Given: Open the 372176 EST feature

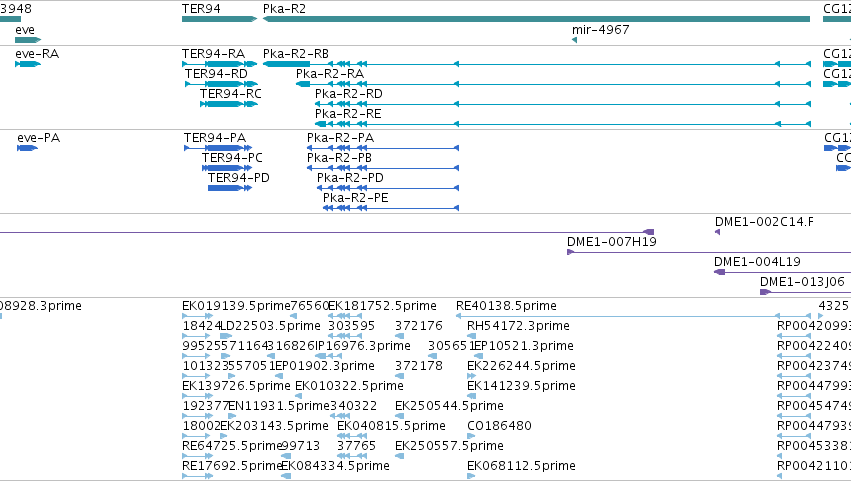Looking at the screenshot, I should point(400,337).
